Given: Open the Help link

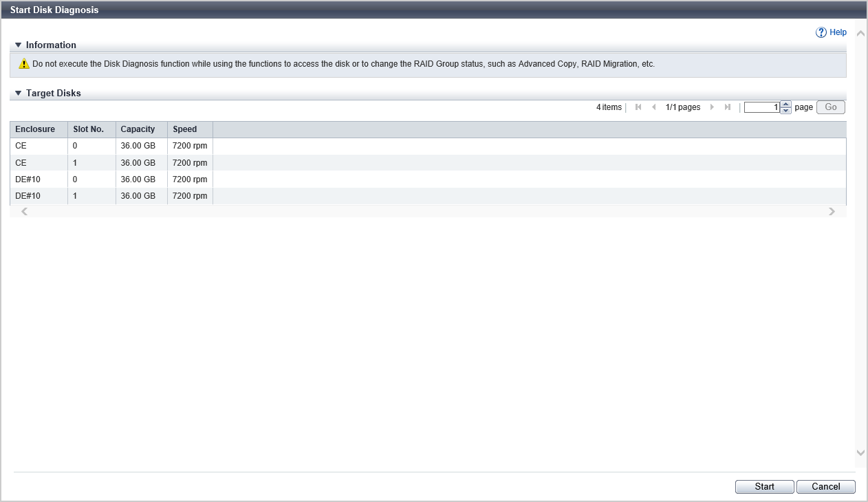Looking at the screenshot, I should coord(838,32).
